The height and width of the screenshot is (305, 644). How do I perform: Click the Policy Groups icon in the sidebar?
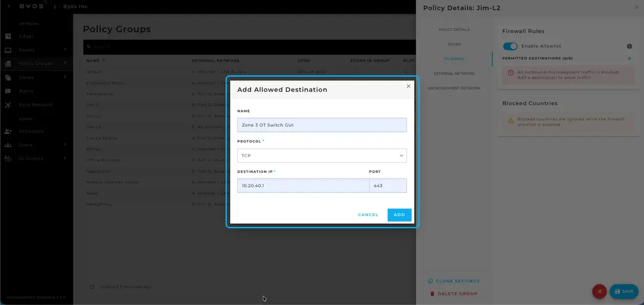tap(8, 64)
